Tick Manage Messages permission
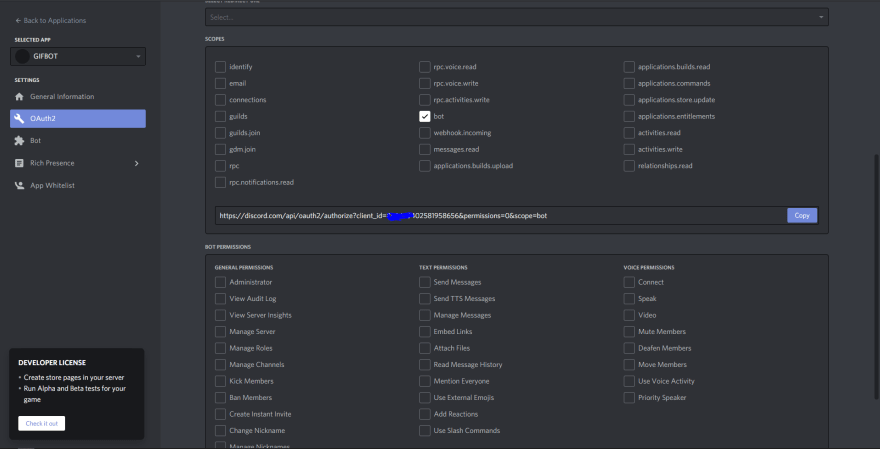The image size is (880, 449). [x=424, y=315]
